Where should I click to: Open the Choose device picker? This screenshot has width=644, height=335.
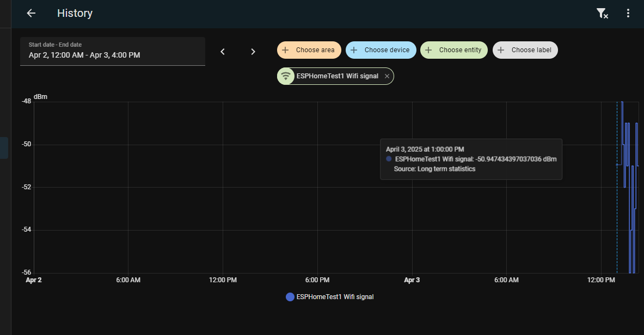(387, 50)
